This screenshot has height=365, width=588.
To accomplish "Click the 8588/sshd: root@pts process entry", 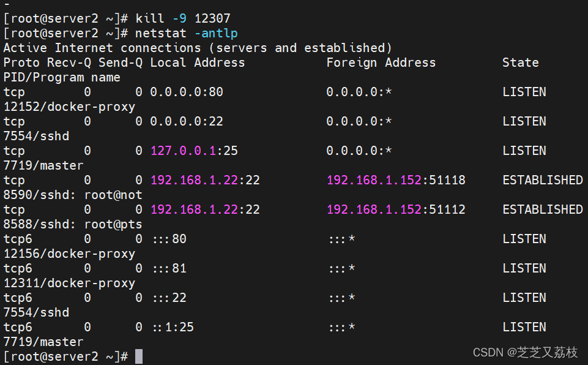I will coord(73,224).
